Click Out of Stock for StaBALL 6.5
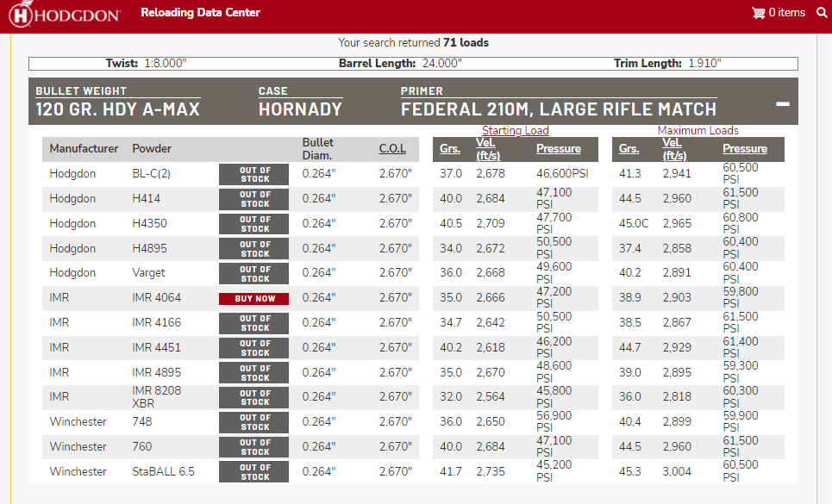832x504 pixels. coord(254,471)
